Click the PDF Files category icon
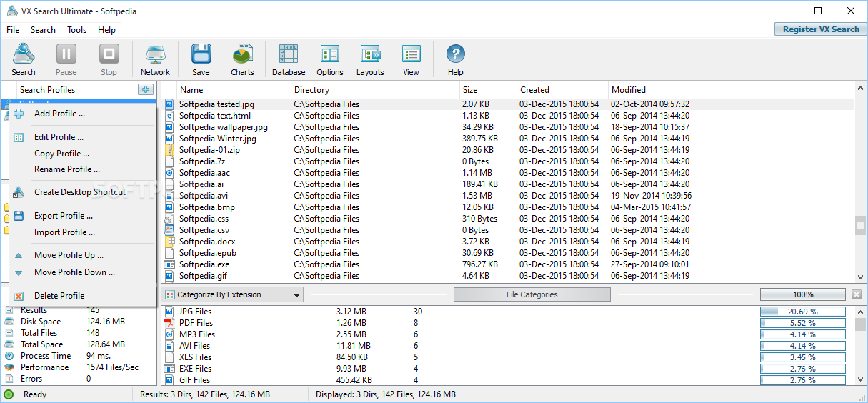This screenshot has width=868, height=403. tap(169, 323)
